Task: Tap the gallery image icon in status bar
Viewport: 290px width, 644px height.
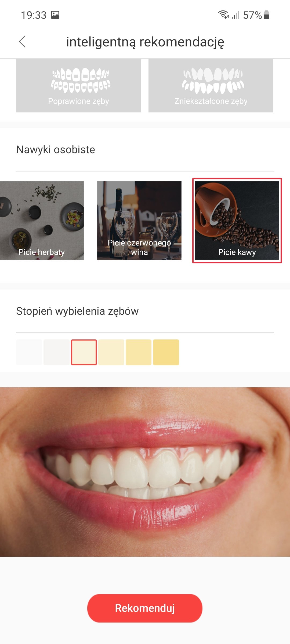Action: (55, 15)
